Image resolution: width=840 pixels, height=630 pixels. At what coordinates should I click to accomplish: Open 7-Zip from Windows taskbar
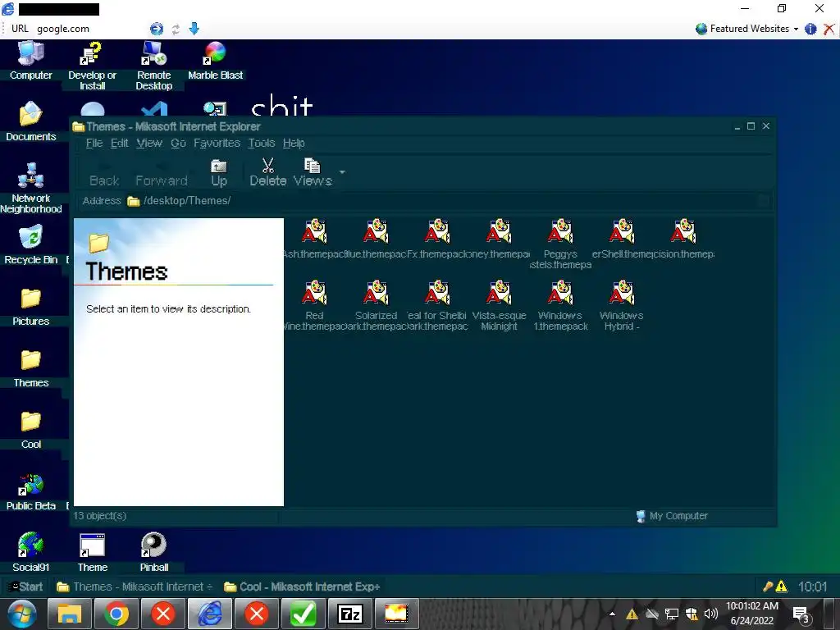coord(350,614)
